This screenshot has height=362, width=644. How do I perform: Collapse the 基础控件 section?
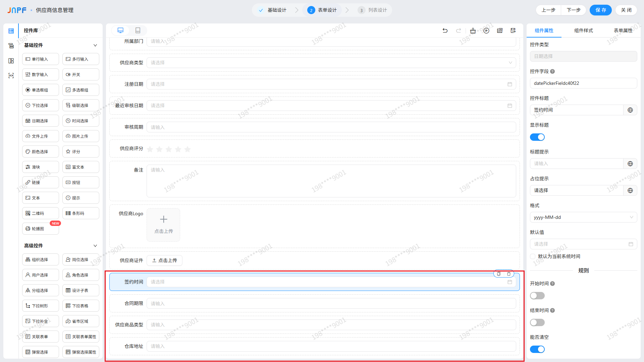(x=95, y=45)
